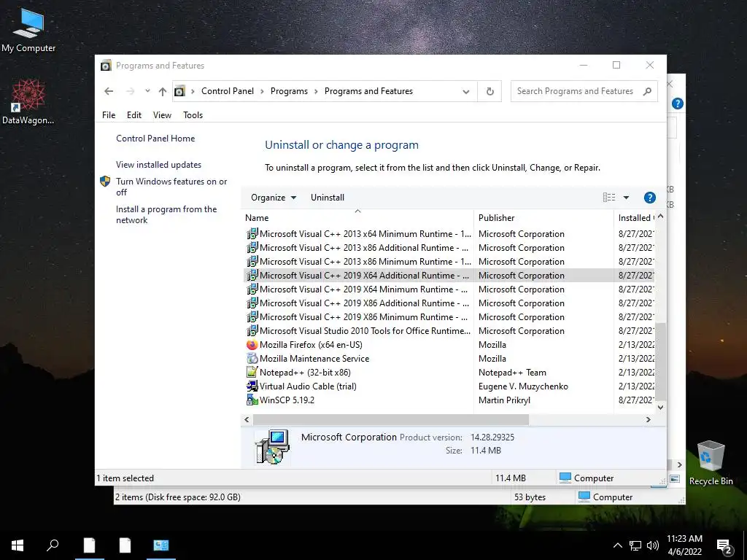The image size is (747, 560).
Task: Open second blank document taskbar icon
Action: click(x=125, y=545)
